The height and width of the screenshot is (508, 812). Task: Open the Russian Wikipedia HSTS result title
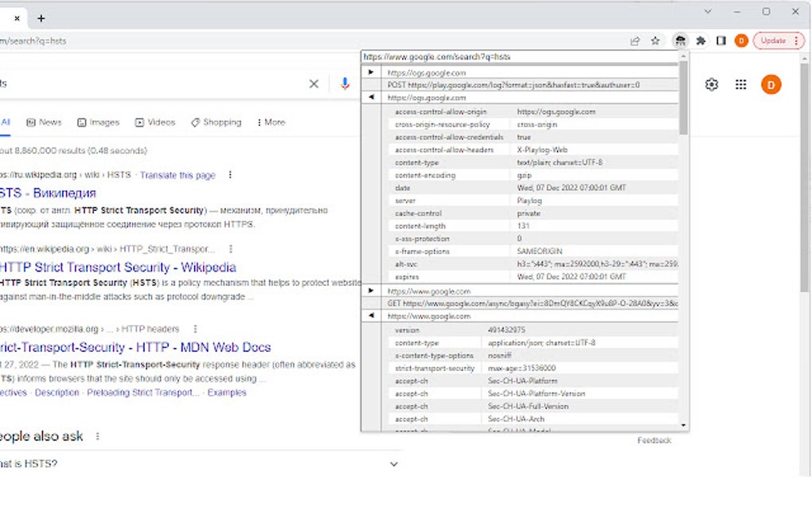pos(48,193)
